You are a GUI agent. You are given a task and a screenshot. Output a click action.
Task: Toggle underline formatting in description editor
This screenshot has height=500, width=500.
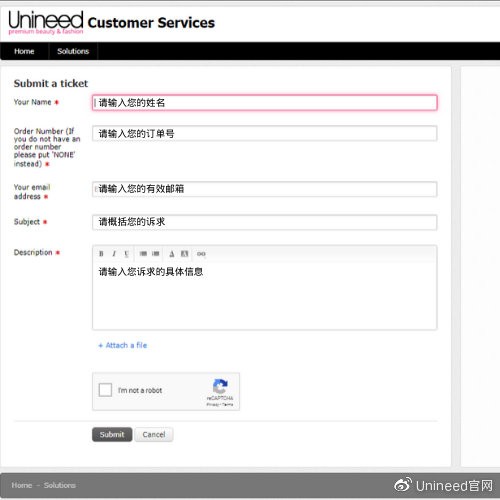(126, 254)
